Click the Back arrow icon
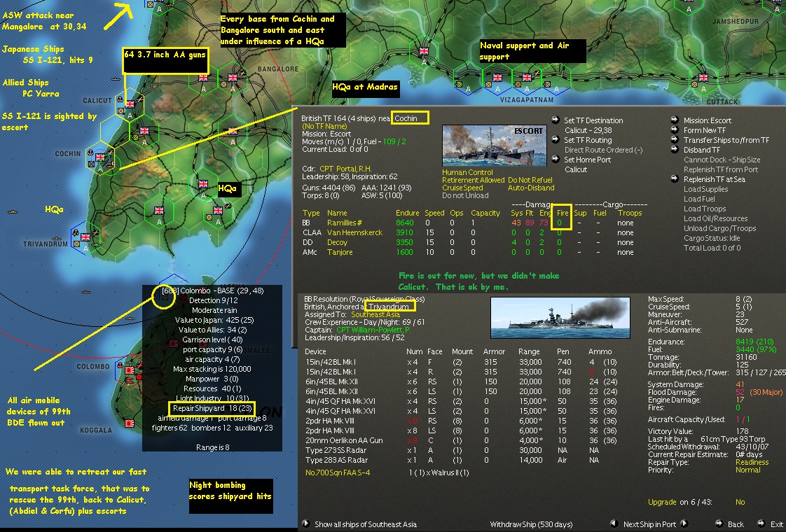Image resolution: width=786 pixels, height=532 pixels. [x=719, y=524]
